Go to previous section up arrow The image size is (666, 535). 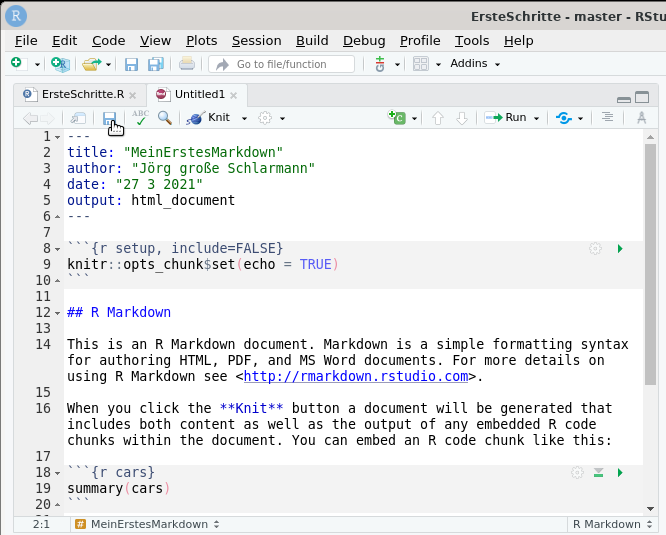[x=438, y=118]
